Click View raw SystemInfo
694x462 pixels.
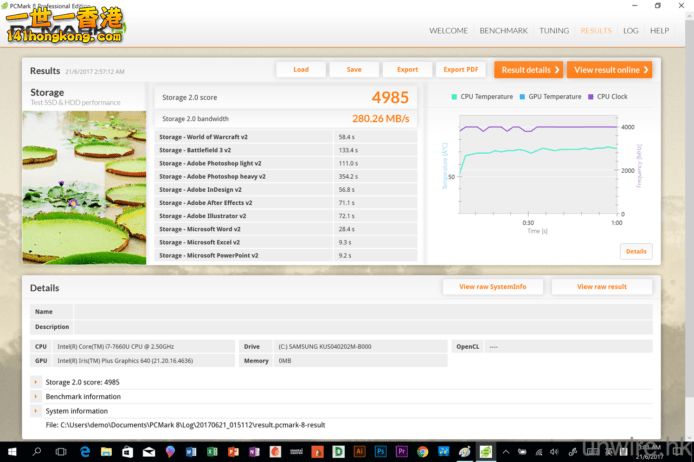pyautogui.click(x=493, y=287)
